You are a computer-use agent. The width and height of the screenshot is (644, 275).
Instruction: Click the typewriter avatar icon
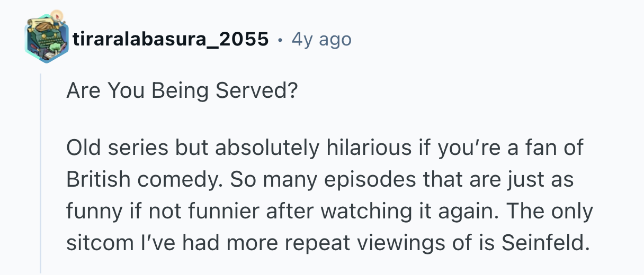point(46,40)
